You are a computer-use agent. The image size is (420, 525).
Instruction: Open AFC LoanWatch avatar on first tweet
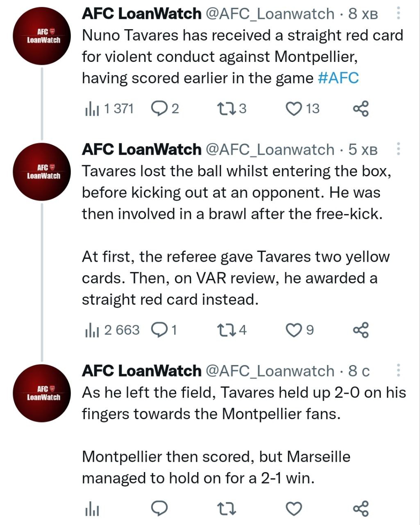(43, 36)
